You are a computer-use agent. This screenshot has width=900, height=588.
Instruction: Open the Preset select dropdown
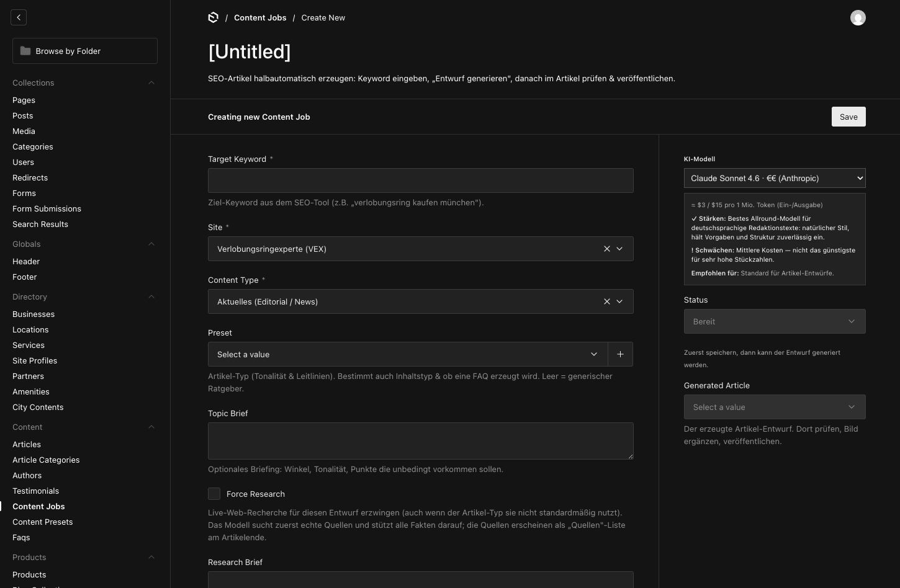pos(408,354)
